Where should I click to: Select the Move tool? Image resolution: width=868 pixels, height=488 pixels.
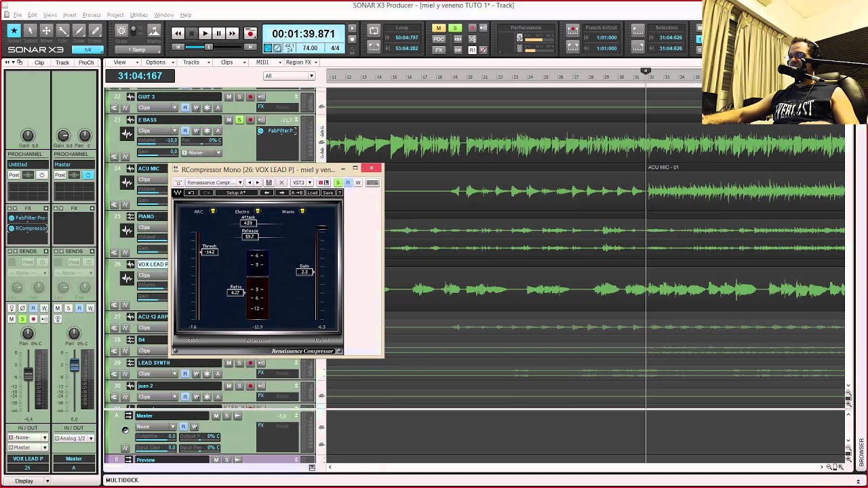[46, 30]
